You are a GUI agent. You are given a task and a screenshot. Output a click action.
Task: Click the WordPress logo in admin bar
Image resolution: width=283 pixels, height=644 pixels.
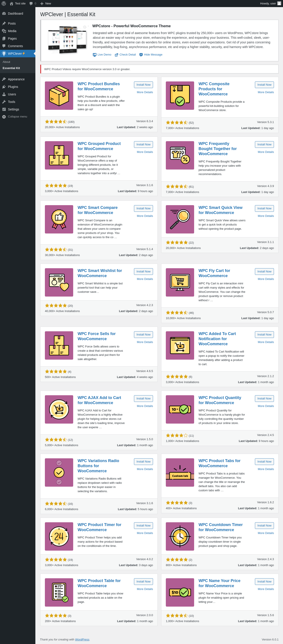[x=4, y=4]
